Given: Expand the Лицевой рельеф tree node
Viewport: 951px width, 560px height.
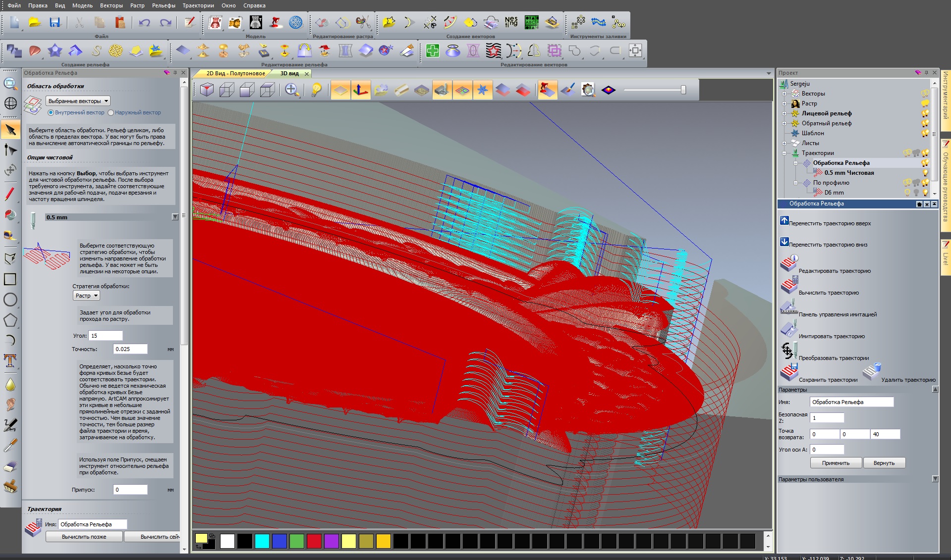Looking at the screenshot, I should click(784, 113).
